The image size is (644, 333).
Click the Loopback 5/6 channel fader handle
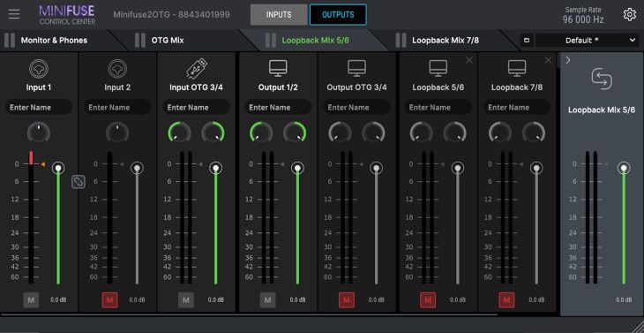click(458, 168)
